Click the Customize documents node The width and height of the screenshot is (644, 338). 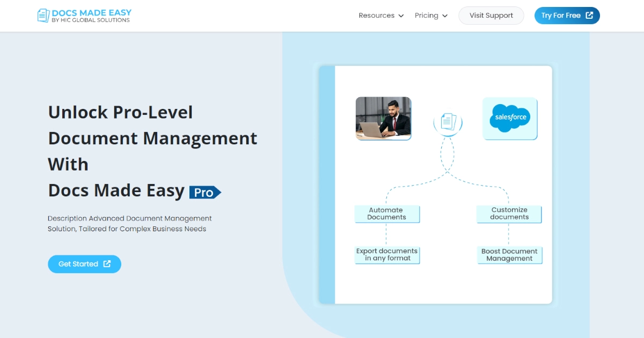click(508, 213)
